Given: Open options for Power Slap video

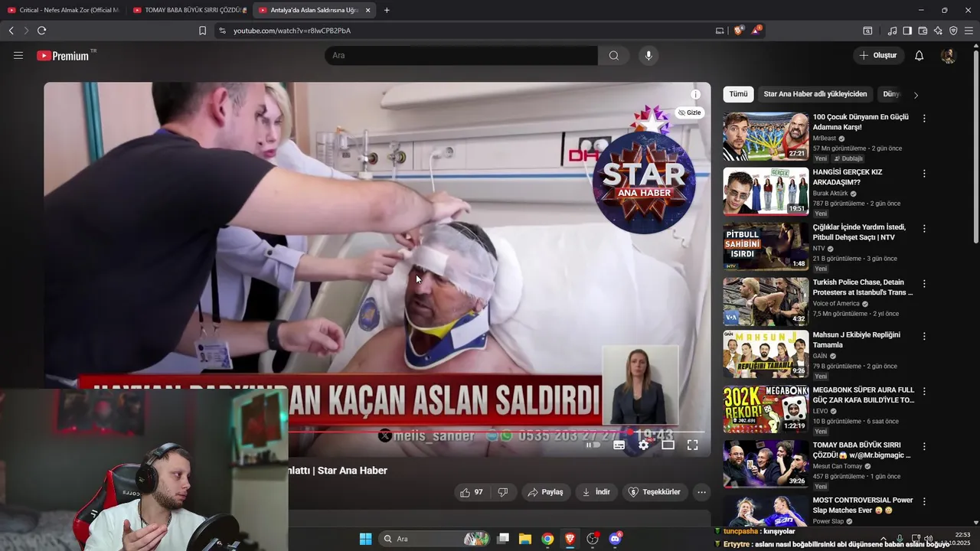Looking at the screenshot, I should point(924,501).
